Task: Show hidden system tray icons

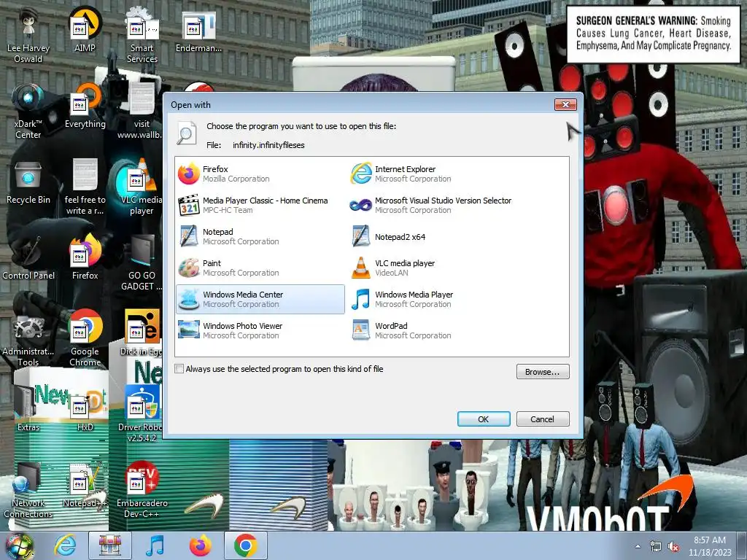Action: pyautogui.click(x=638, y=547)
